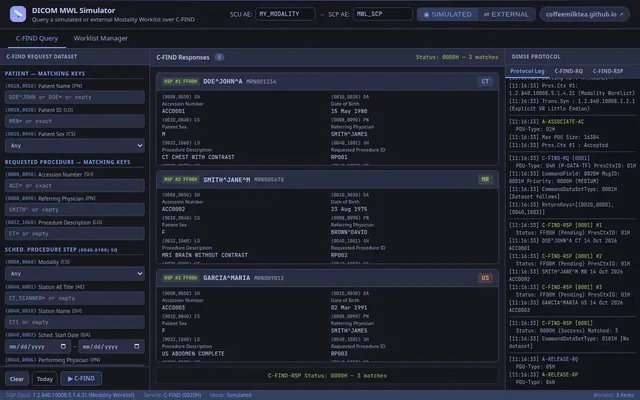This screenshot has height=400, width=640.
Task: Click the Sched. Start Date from field
Action: click(x=38, y=347)
